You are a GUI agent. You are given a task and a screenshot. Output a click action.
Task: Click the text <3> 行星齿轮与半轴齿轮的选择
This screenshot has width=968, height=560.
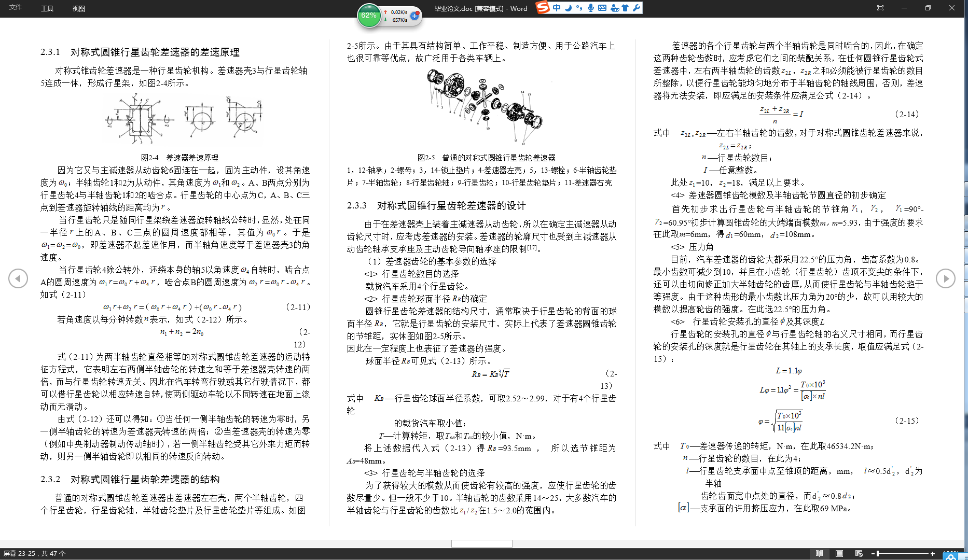[424, 473]
